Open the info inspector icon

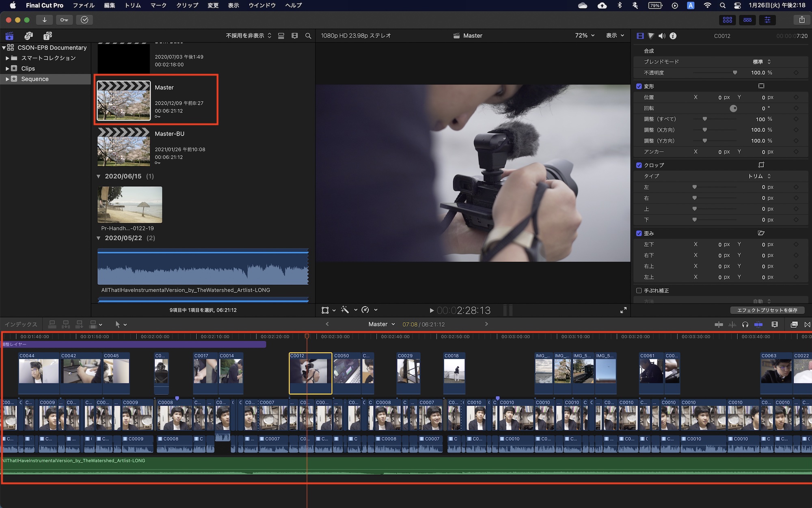673,36
